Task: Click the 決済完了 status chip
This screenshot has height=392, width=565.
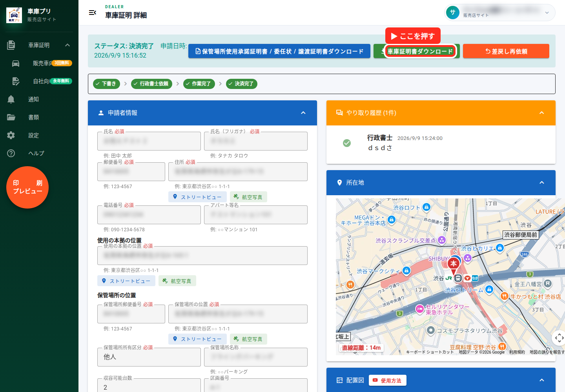Action: [242, 84]
